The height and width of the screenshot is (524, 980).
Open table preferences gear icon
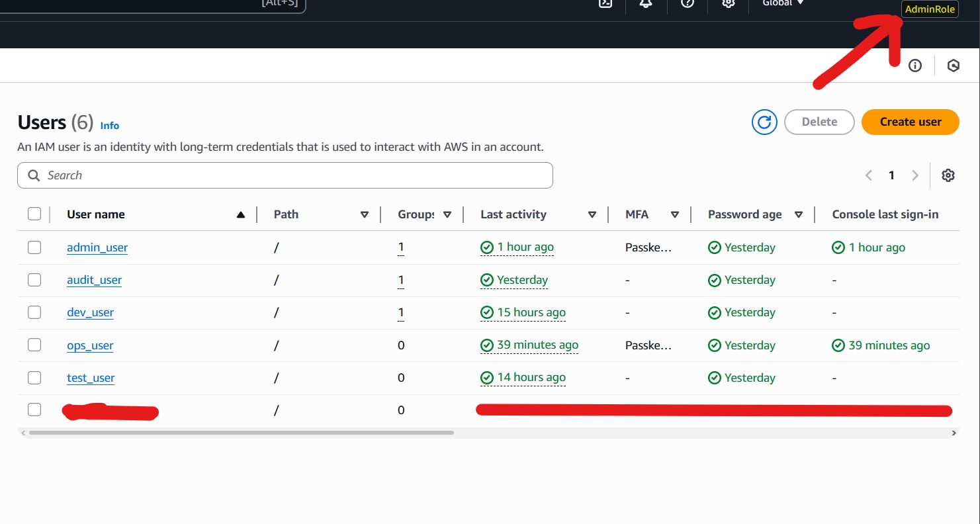click(x=948, y=175)
